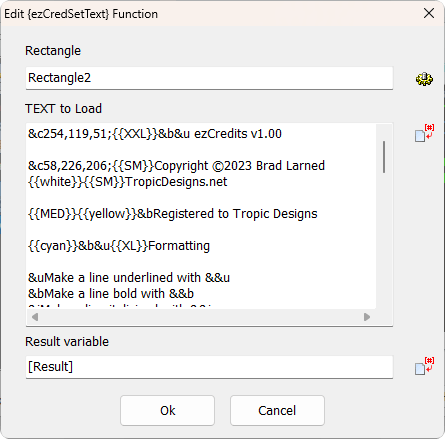Click insert-variable icon beside TEXT to Load
Screen dimensions: 445x439
[424, 133]
